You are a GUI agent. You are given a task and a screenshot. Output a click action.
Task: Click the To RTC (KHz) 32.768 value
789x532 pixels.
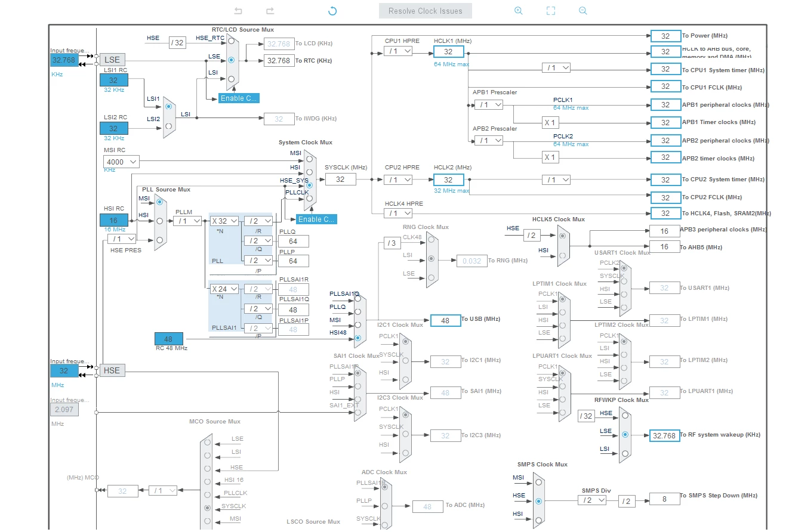279,60
